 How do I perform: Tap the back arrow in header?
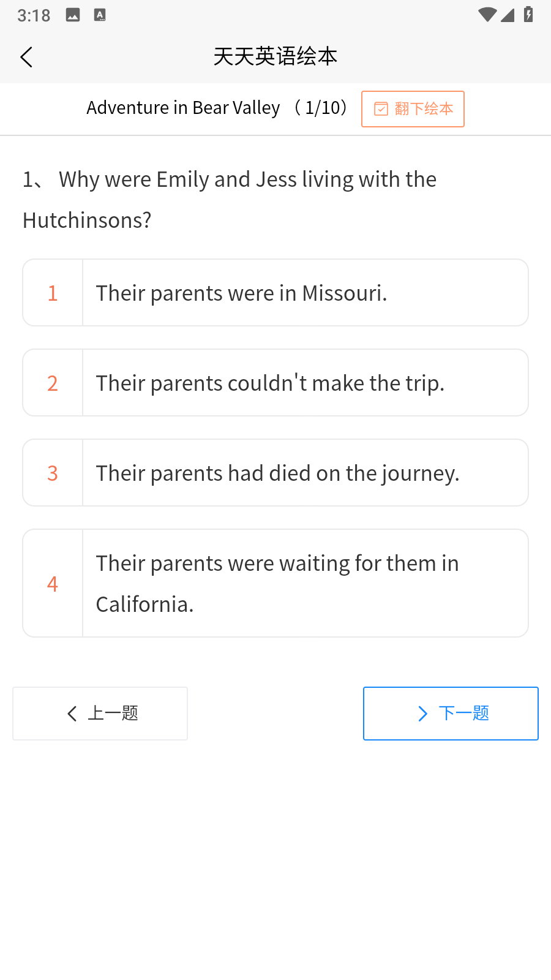coord(26,57)
